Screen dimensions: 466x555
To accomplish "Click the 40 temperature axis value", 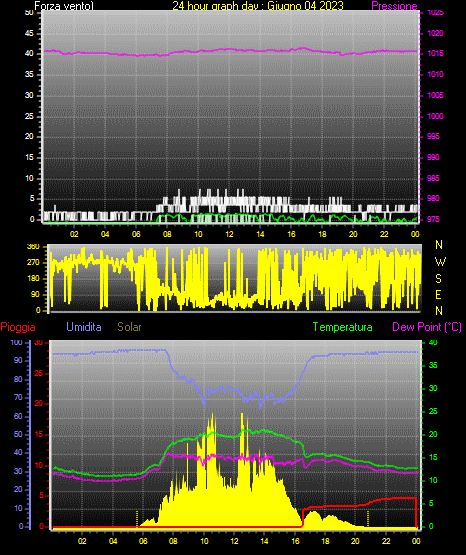I will click(x=433, y=342).
